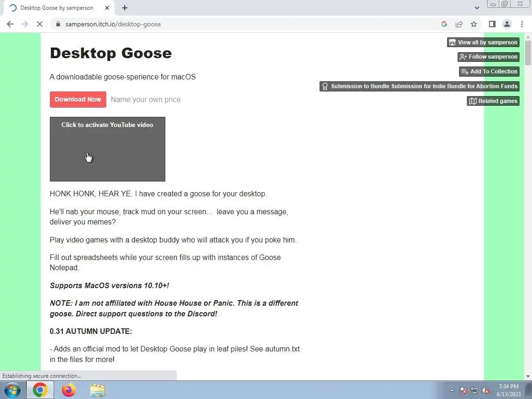Show hidden tray icons arrow
The width and height of the screenshot is (532, 399).
[452, 391]
